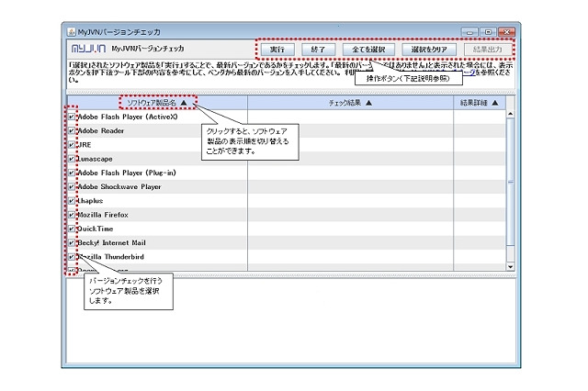This screenshot has height=391, width=588.
Task: Toggle Adobe Shockwave Player checkbox
Action: (x=72, y=186)
